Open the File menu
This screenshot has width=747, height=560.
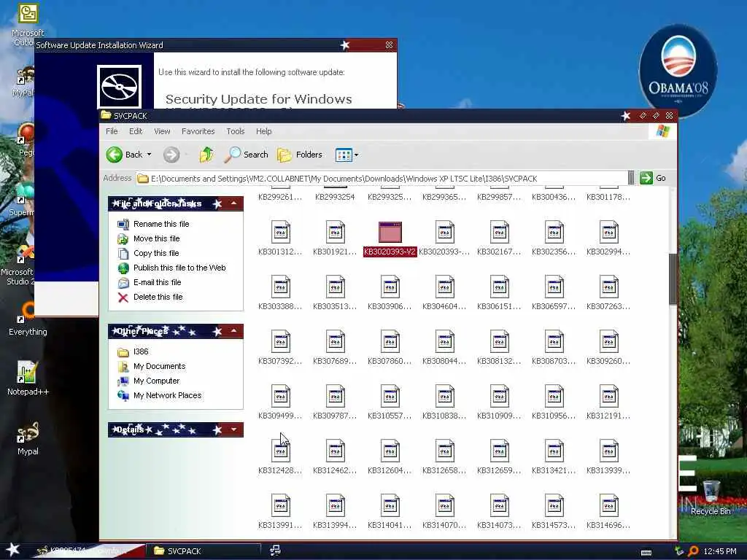point(112,131)
